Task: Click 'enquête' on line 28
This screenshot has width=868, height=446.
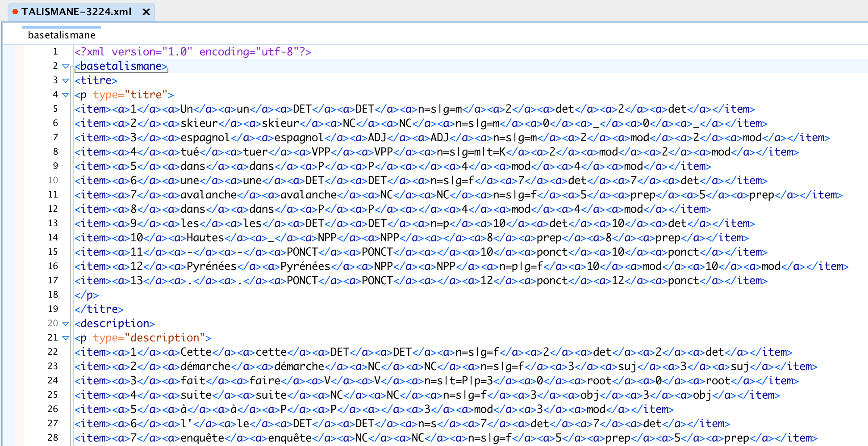Action: pos(202,438)
